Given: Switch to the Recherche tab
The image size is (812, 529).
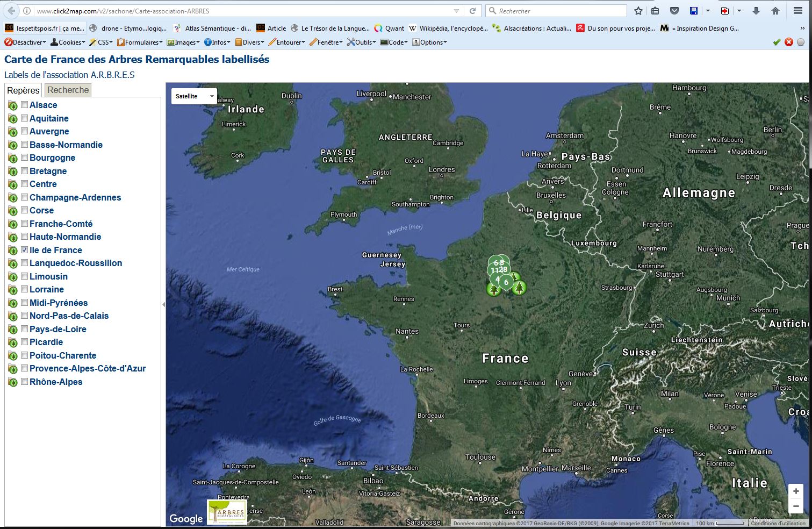Looking at the screenshot, I should 68,90.
